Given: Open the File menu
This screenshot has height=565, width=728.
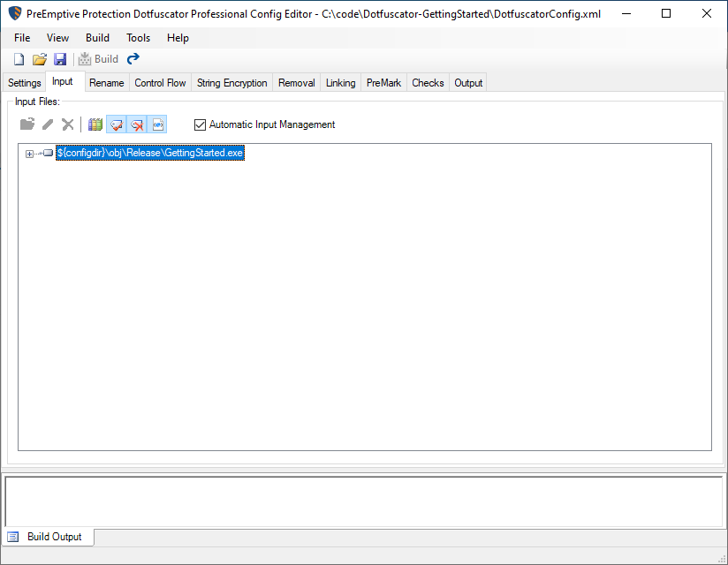Looking at the screenshot, I should (x=22, y=38).
